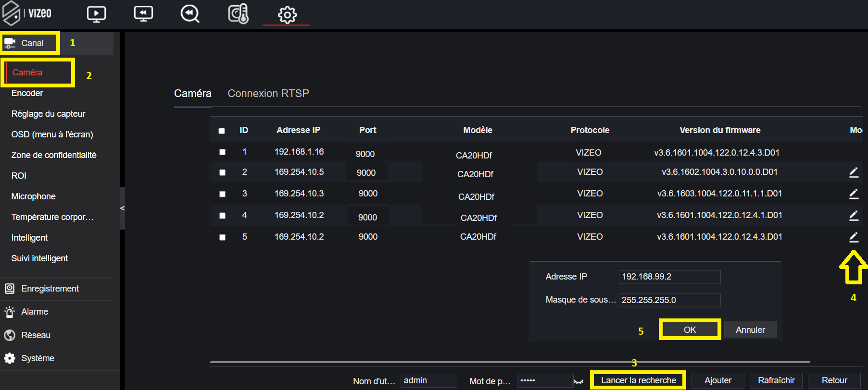
Task: Open the body temperature detection icon
Action: pyautogui.click(x=238, y=14)
